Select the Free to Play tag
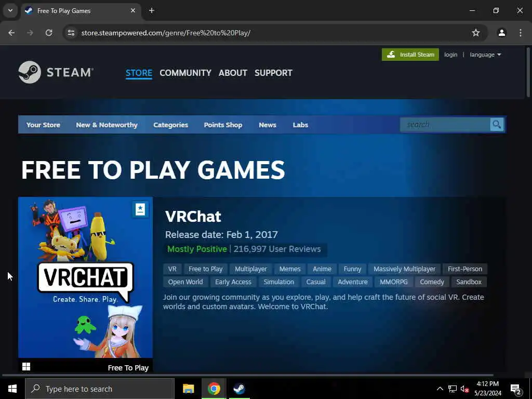The image size is (532, 399). [206, 269]
